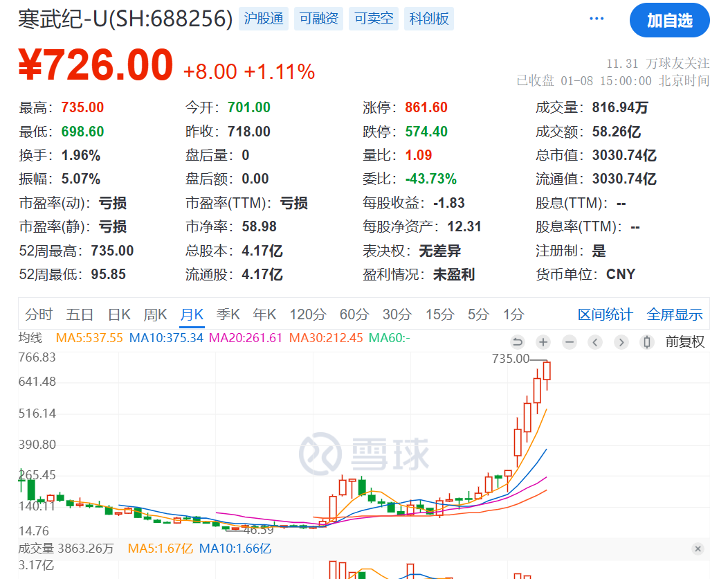Click the 市净率 value 58.98
Image resolution: width=728 pixels, height=579 pixels.
click(x=259, y=226)
